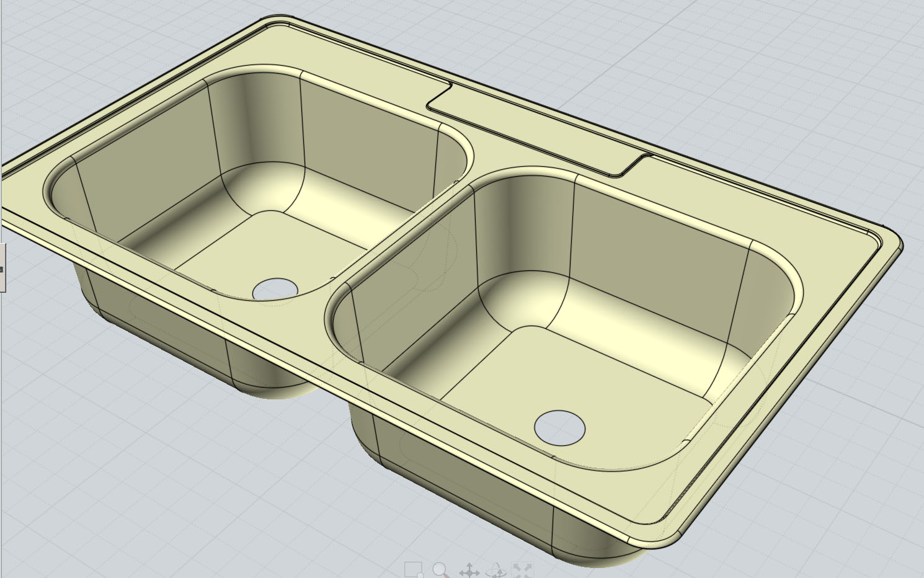Choose the pan tool with four arrows
The height and width of the screenshot is (578, 924).
pyautogui.click(x=469, y=571)
